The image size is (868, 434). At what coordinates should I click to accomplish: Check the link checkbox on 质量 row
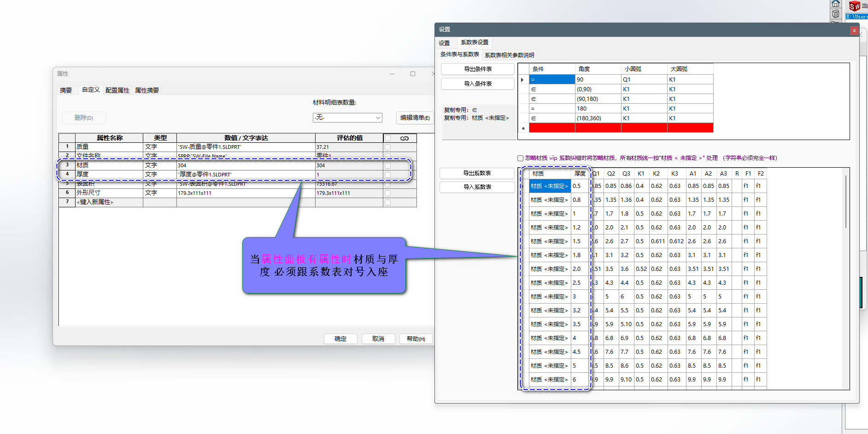pos(388,147)
